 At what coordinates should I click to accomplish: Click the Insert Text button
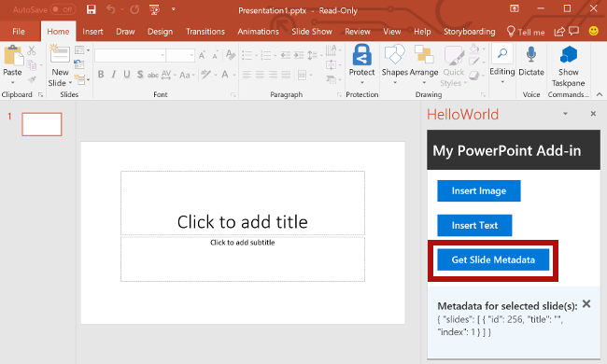point(474,225)
